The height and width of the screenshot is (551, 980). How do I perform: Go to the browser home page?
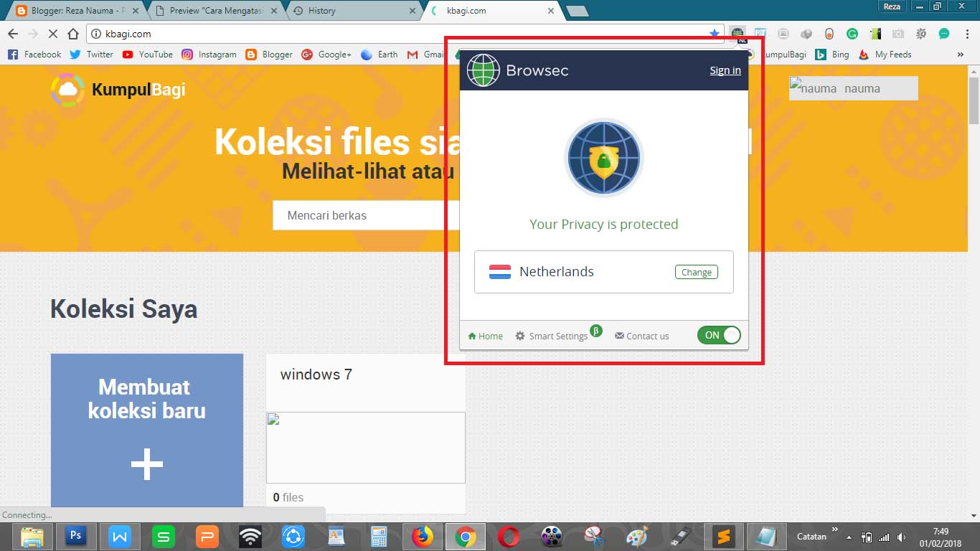click(x=72, y=34)
